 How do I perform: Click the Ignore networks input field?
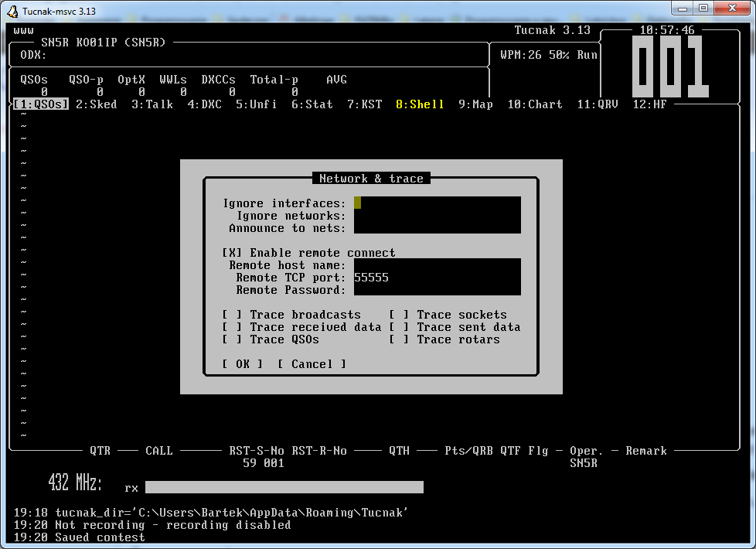[x=438, y=215]
